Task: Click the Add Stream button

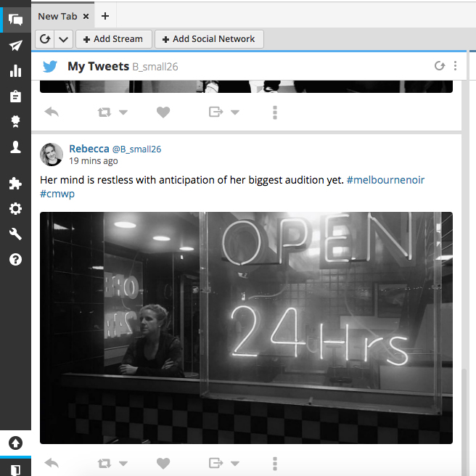Action: pos(113,39)
